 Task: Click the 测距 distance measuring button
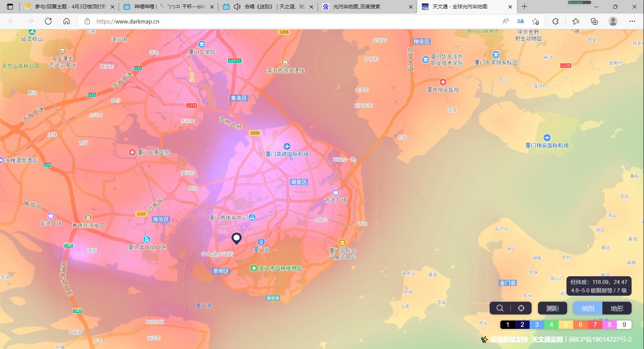pos(552,308)
